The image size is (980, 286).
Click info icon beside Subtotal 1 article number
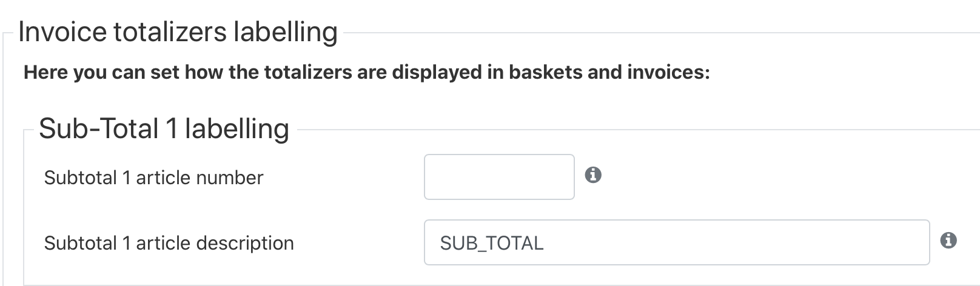[593, 175]
